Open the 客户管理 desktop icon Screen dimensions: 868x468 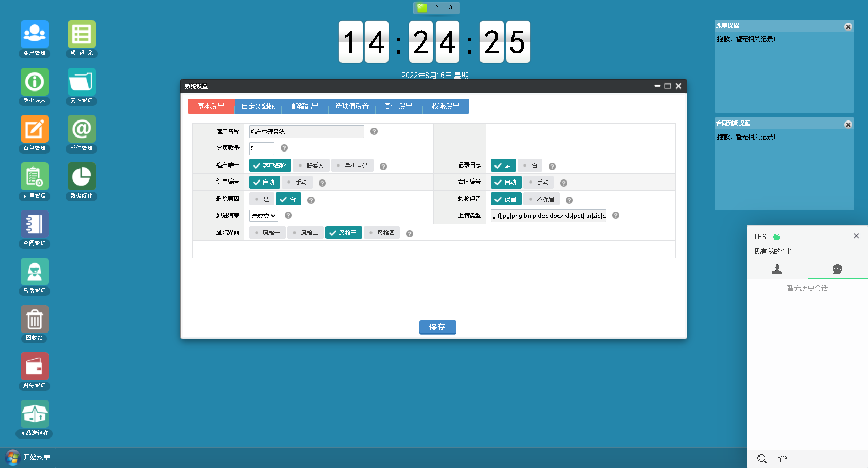pyautogui.click(x=35, y=35)
